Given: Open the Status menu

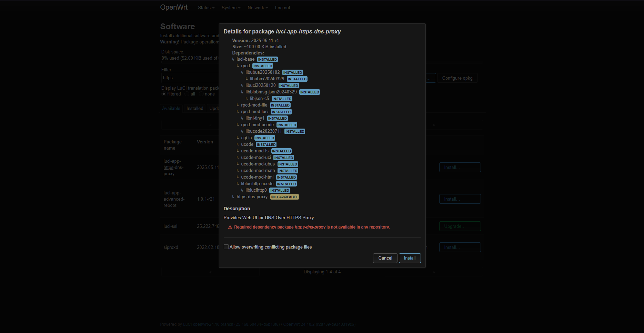Looking at the screenshot, I should tap(206, 8).
